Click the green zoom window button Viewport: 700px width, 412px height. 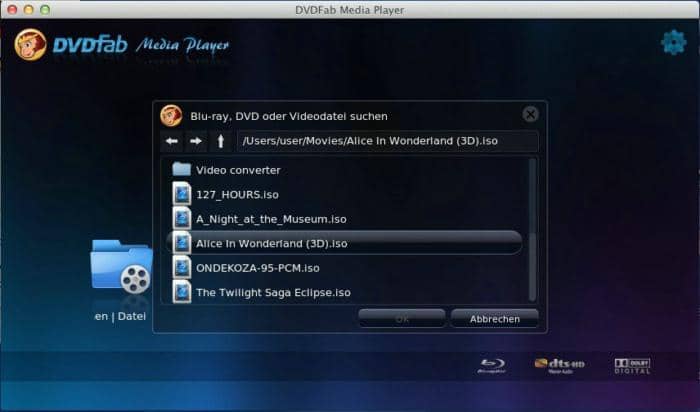click(x=45, y=9)
